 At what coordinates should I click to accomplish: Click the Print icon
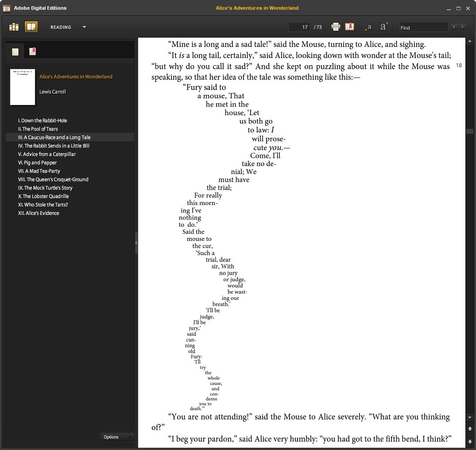click(336, 27)
